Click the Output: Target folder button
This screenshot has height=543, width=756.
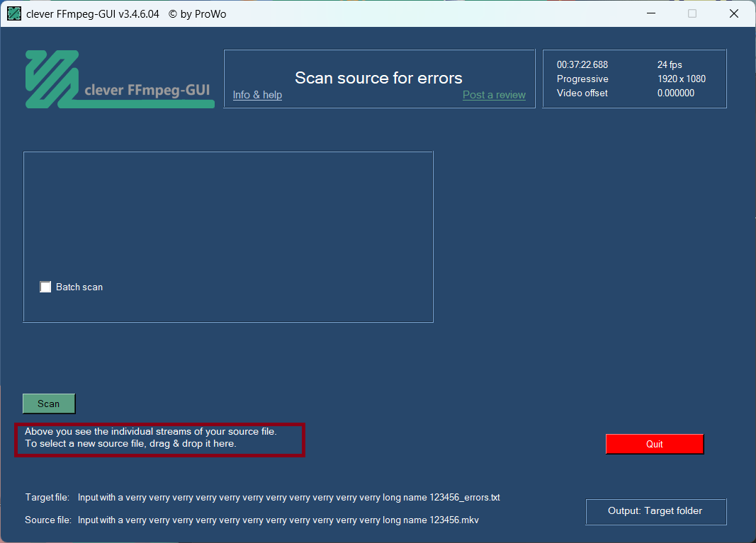tap(655, 511)
